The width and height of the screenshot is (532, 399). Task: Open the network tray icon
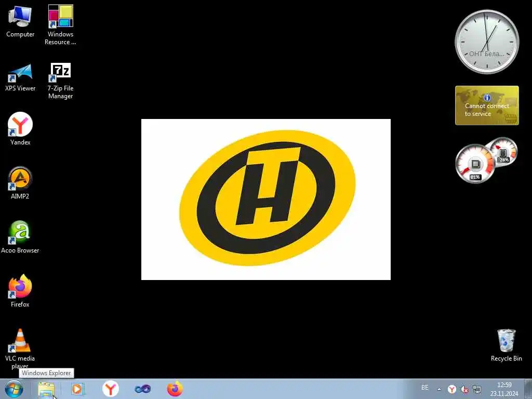pos(477,390)
